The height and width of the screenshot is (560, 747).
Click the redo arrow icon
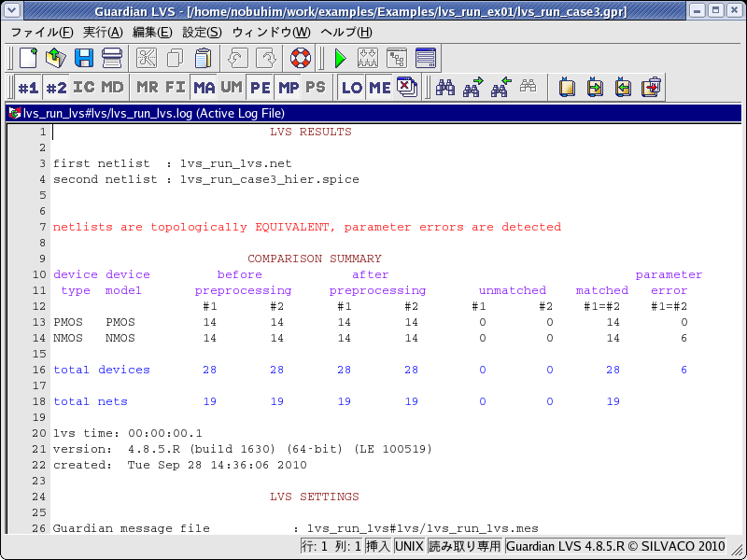266,58
